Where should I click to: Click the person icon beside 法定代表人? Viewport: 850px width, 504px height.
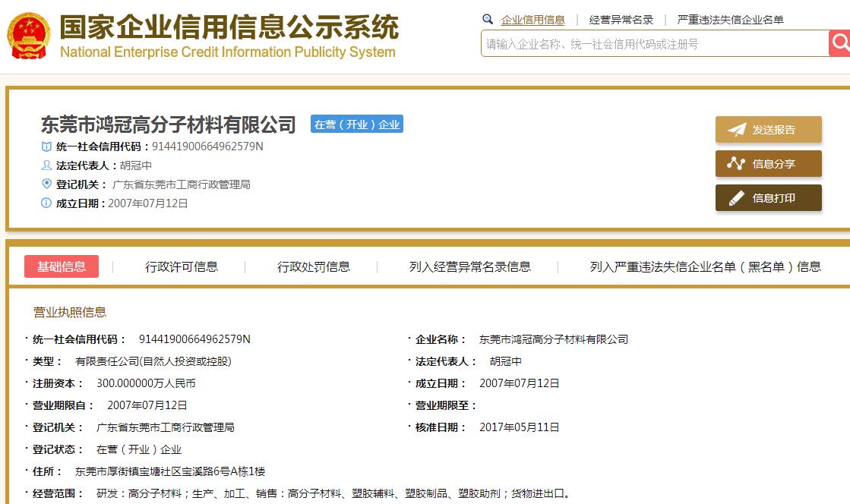[x=46, y=165]
